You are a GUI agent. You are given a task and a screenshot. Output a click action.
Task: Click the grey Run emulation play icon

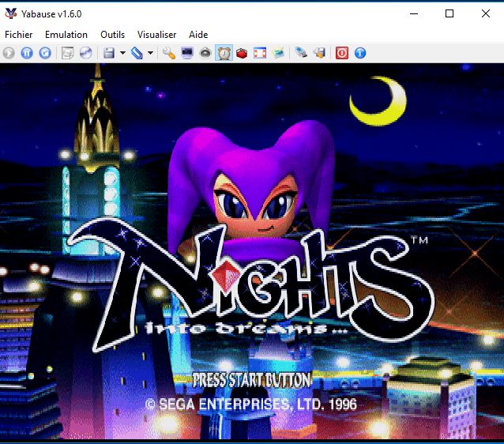[x=9, y=53]
